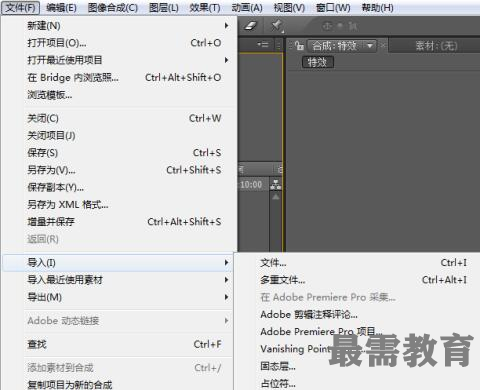Image resolution: width=480 pixels, height=390 pixels.
Task: Select Adobe 剪辑注释评论... entry
Action: [x=357, y=314]
